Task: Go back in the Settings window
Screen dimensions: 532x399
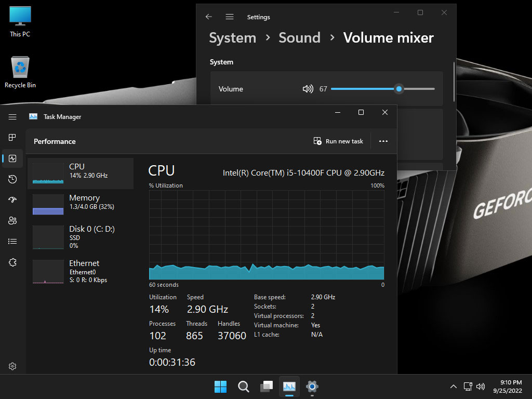Action: click(x=209, y=17)
